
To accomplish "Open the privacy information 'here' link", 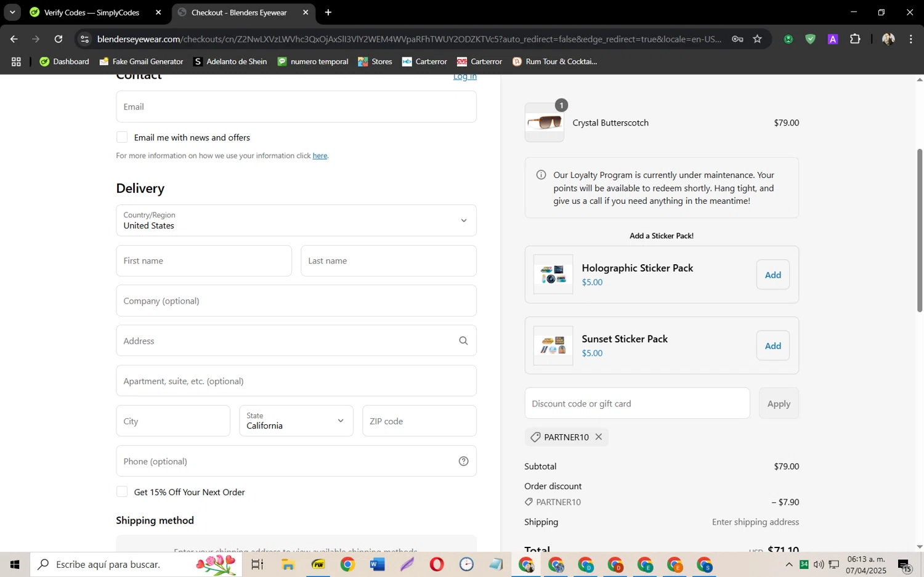I will tap(320, 156).
